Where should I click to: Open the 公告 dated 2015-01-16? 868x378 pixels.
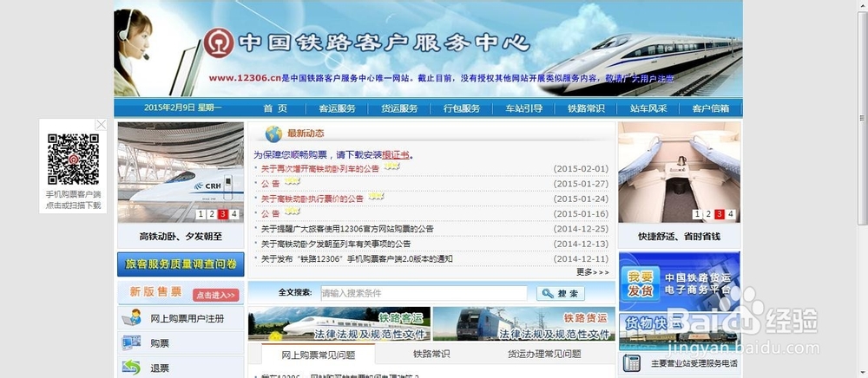tap(271, 213)
